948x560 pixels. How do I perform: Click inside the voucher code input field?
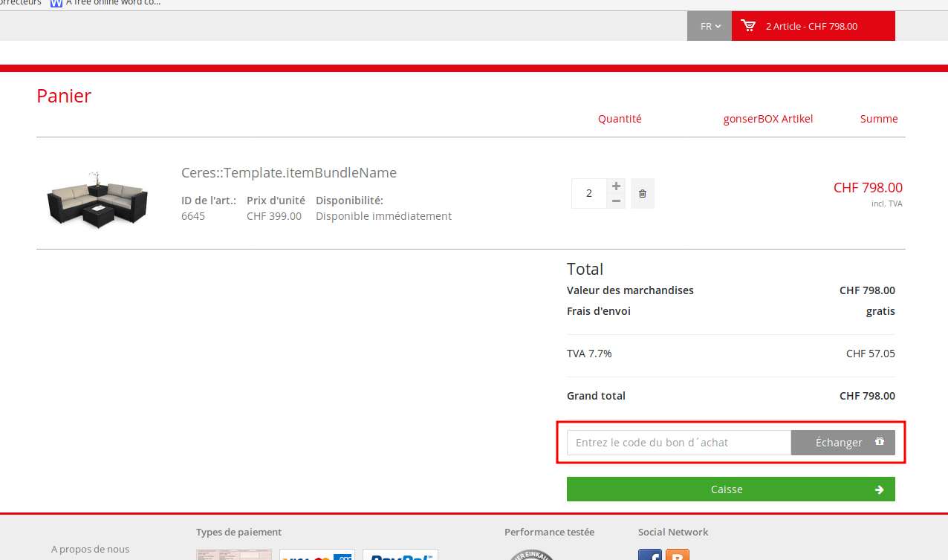678,442
